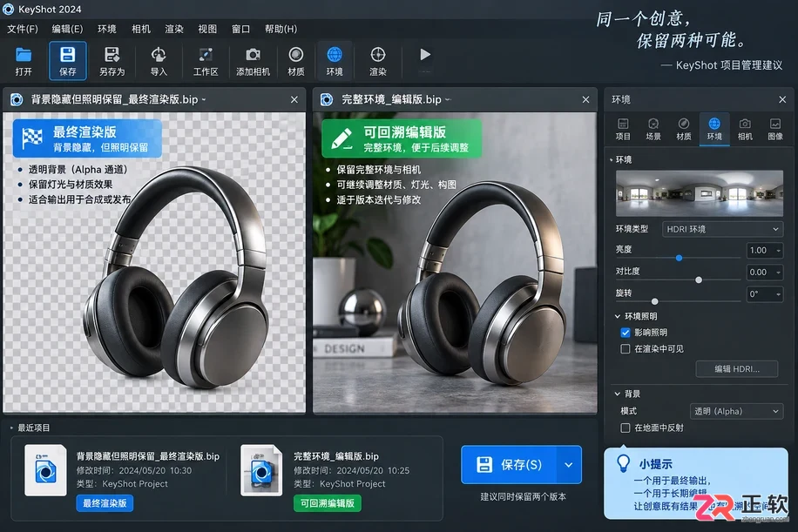Screen dimensions: 798x532
Task: Switch to the 场景 panel tab
Action: (653, 129)
